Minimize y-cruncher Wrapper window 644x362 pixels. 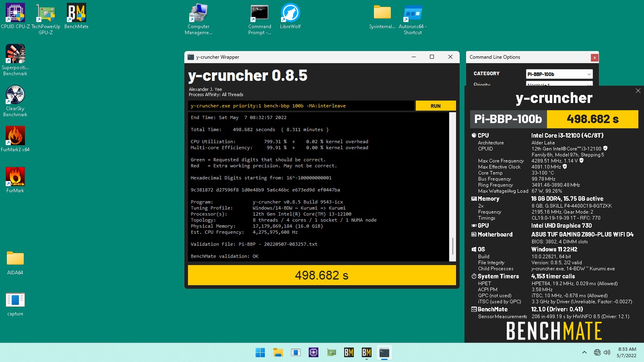(x=413, y=57)
